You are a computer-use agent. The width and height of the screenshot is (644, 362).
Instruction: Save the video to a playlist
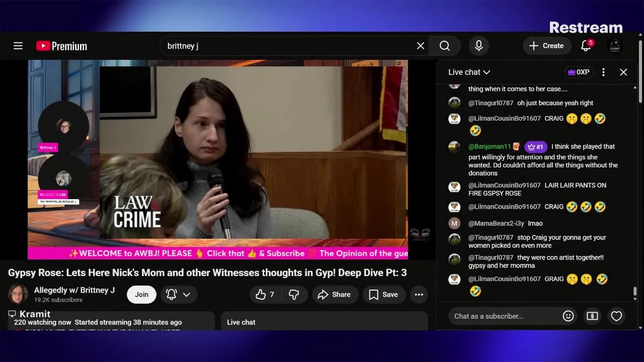pos(384,295)
